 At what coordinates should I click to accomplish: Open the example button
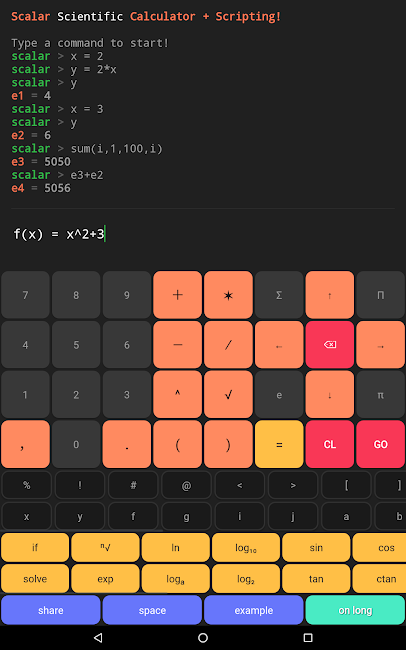(x=253, y=610)
